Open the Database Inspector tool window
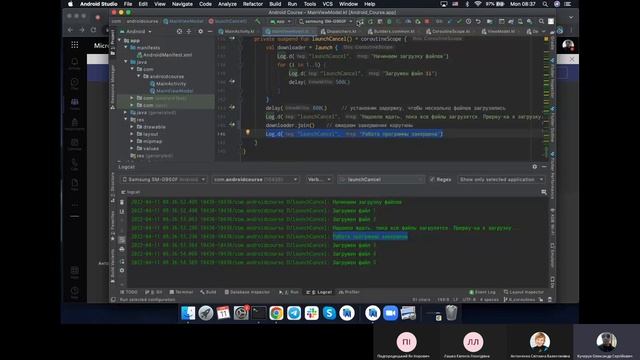The image size is (640, 360). (x=247, y=292)
